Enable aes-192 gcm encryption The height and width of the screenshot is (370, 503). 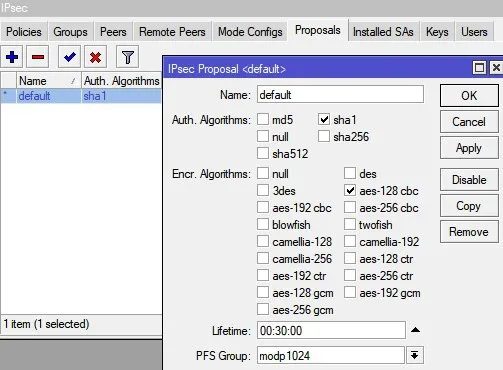point(350,292)
